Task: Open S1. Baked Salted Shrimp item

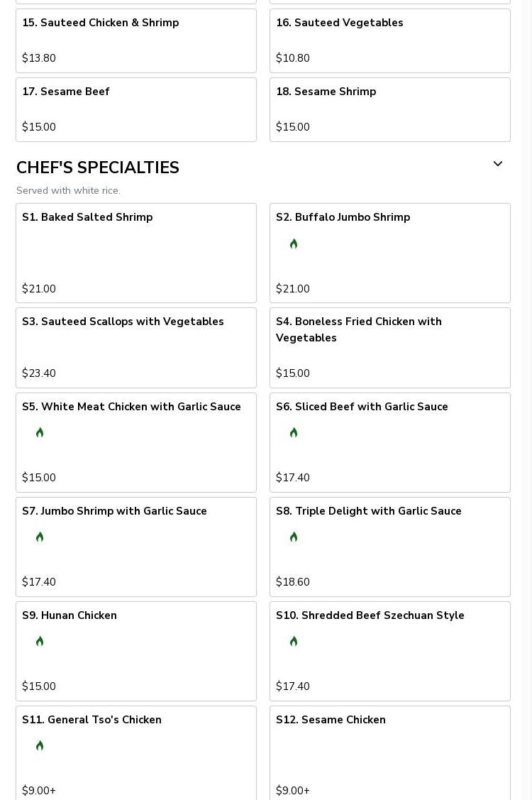Action: [x=136, y=253]
